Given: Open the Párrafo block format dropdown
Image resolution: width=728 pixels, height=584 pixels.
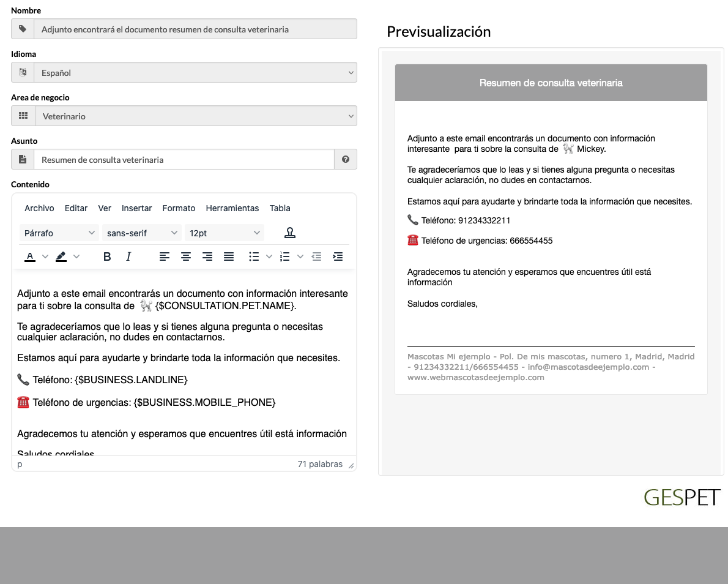Looking at the screenshot, I should coord(59,233).
